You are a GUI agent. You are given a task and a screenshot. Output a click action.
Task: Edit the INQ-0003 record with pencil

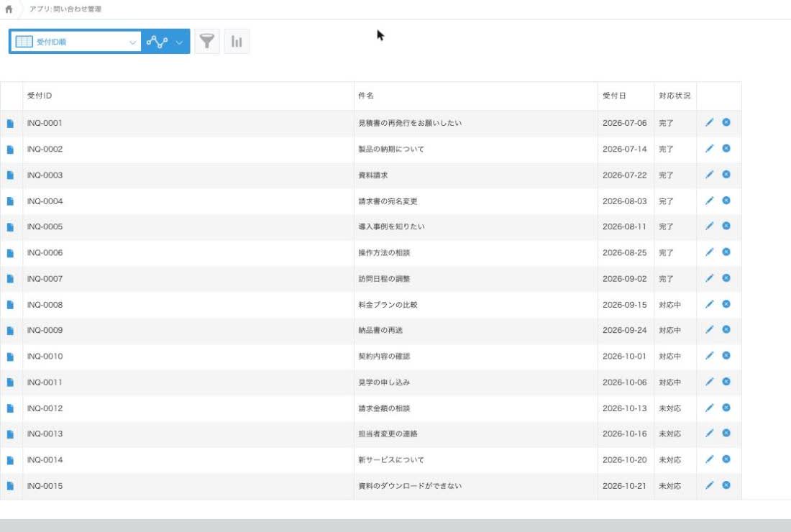(709, 175)
